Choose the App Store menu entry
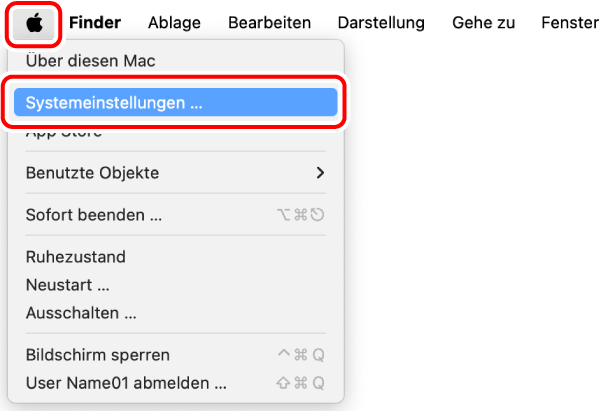This screenshot has width=600, height=411. tap(63, 133)
